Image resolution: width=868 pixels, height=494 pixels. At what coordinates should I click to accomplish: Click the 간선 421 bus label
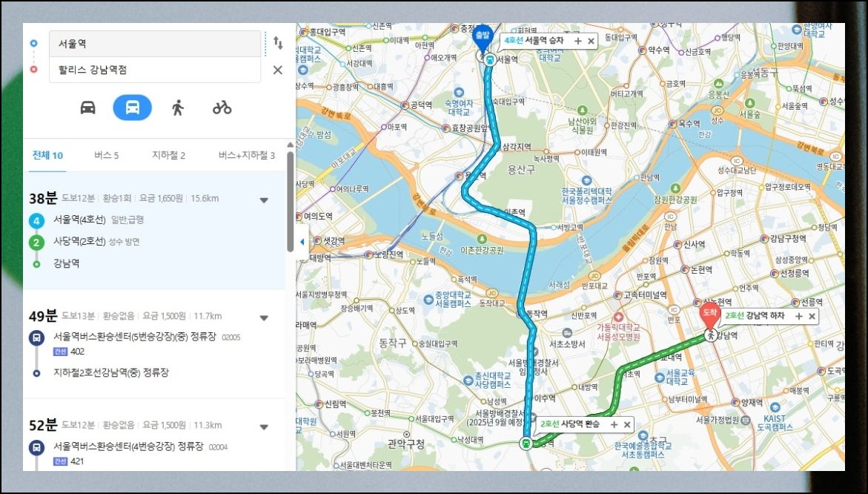69,461
